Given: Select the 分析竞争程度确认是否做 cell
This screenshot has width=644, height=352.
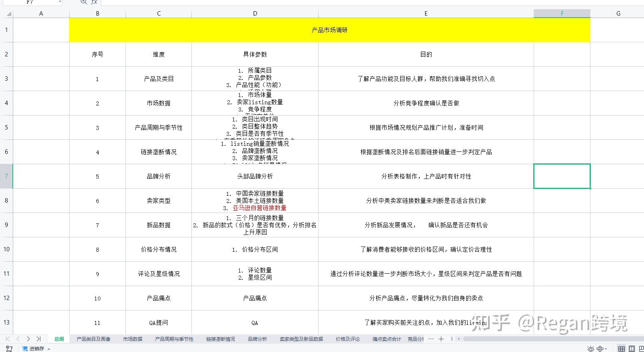Looking at the screenshot, I should click(426, 103).
